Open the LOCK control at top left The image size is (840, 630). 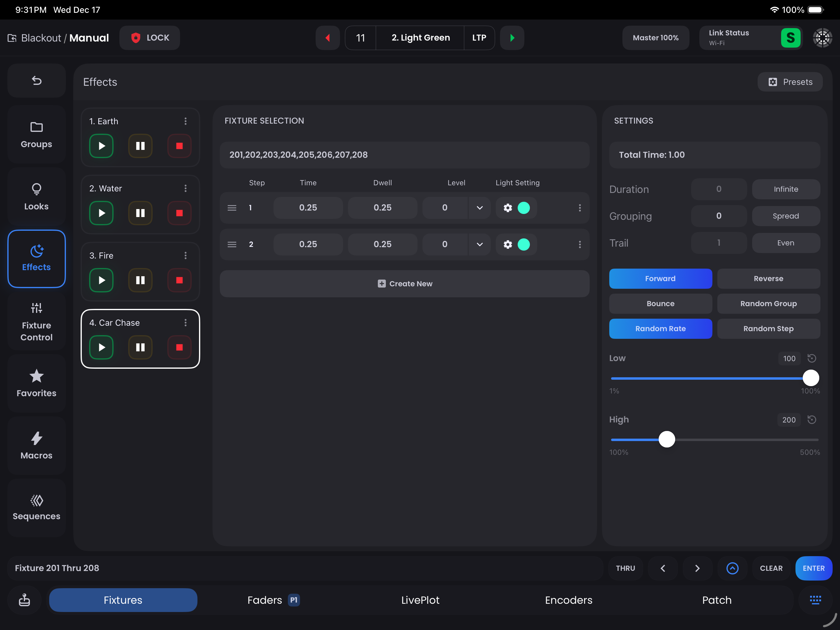(x=149, y=38)
